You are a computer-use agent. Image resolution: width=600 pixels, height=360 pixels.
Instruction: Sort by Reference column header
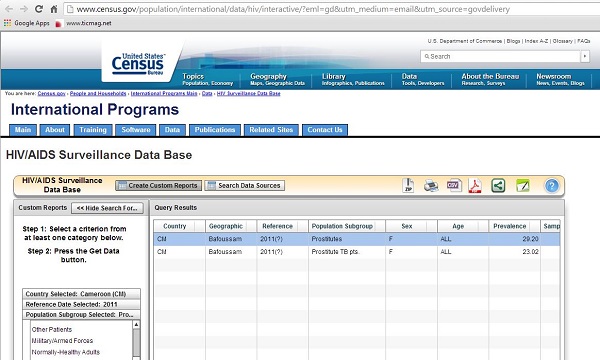coord(283,226)
